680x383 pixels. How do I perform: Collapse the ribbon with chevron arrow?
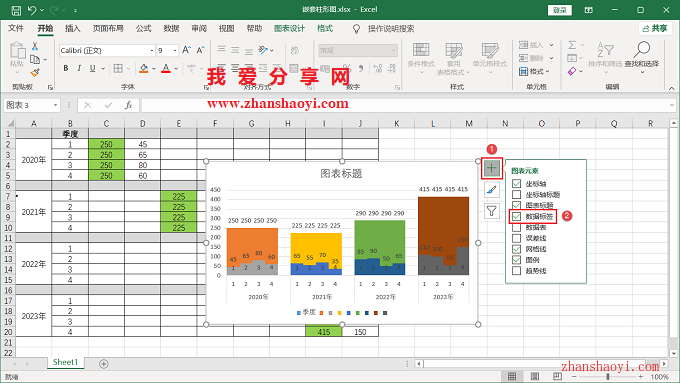671,88
